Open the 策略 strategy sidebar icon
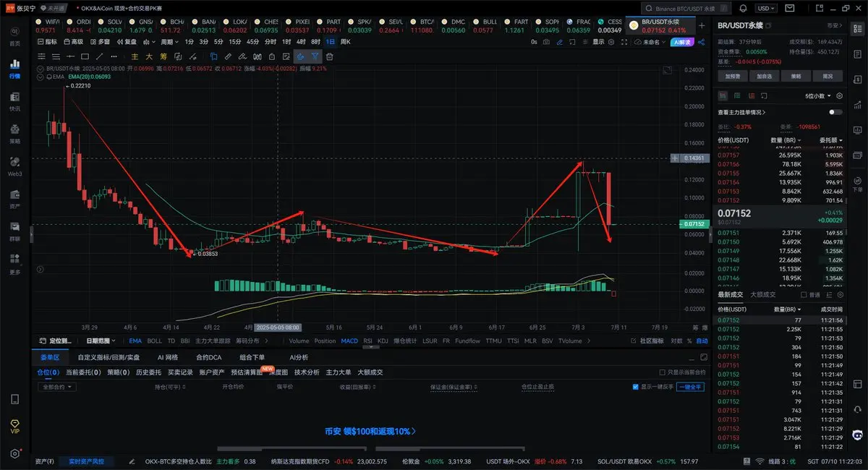 click(x=14, y=134)
